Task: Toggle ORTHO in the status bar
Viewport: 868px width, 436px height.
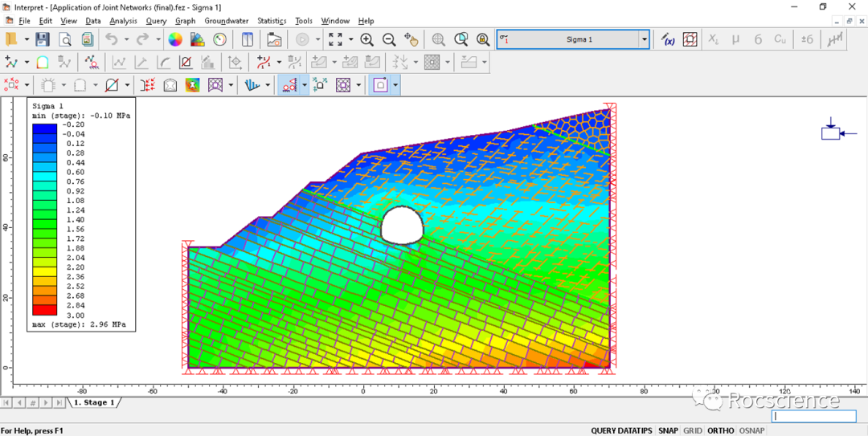Action: pyautogui.click(x=720, y=430)
